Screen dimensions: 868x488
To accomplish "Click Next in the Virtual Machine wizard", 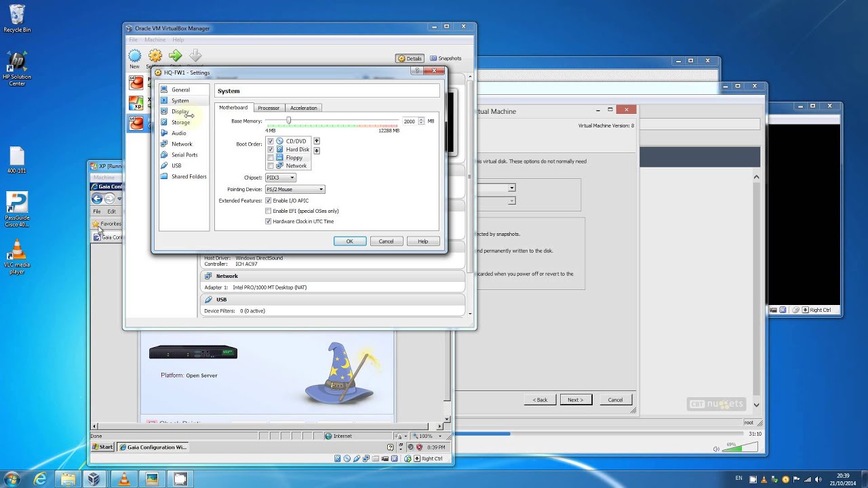I will click(576, 399).
